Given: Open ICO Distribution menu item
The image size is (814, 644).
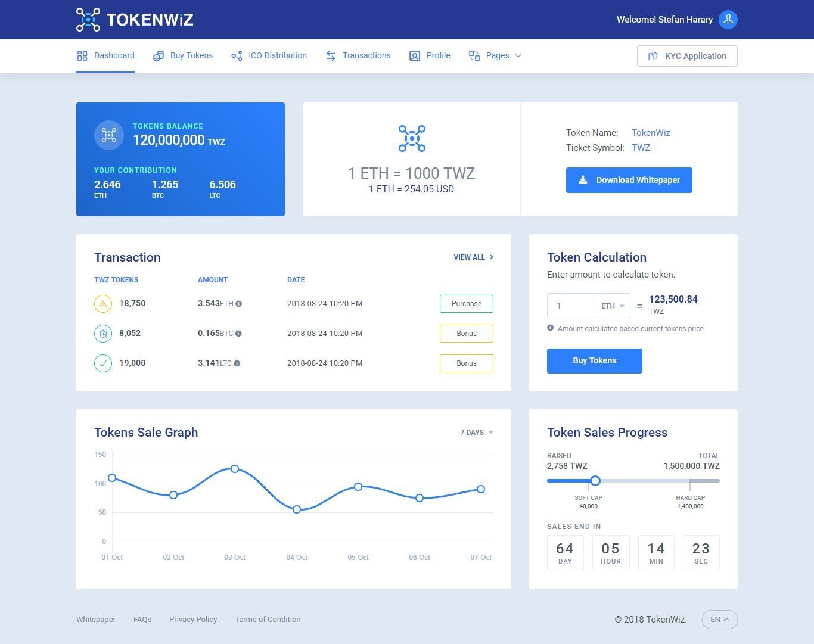Looking at the screenshot, I should click(269, 55).
